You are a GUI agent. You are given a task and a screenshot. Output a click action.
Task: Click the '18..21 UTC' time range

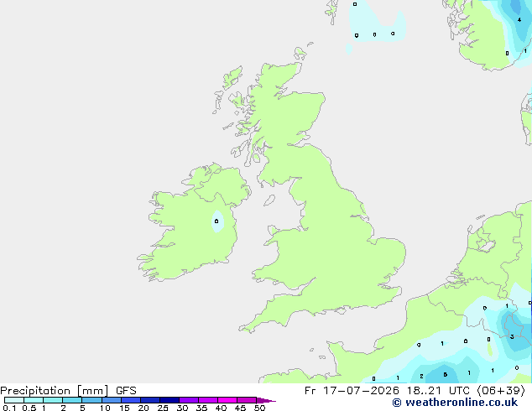tap(438, 391)
